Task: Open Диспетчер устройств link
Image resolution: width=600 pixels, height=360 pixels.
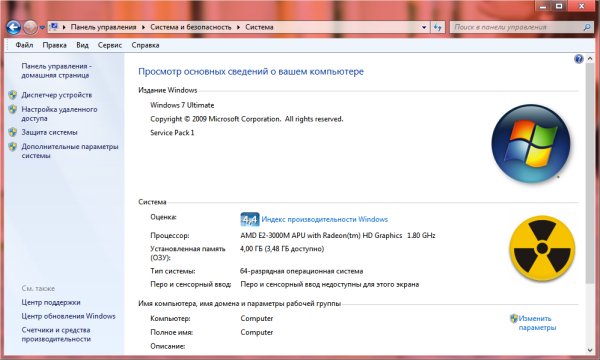Action: 57,95
